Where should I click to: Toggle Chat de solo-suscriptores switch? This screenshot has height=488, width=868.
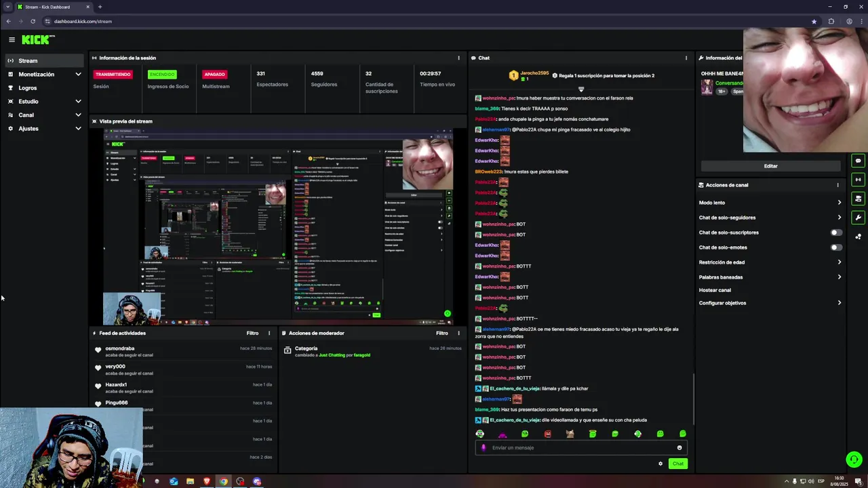(x=837, y=232)
